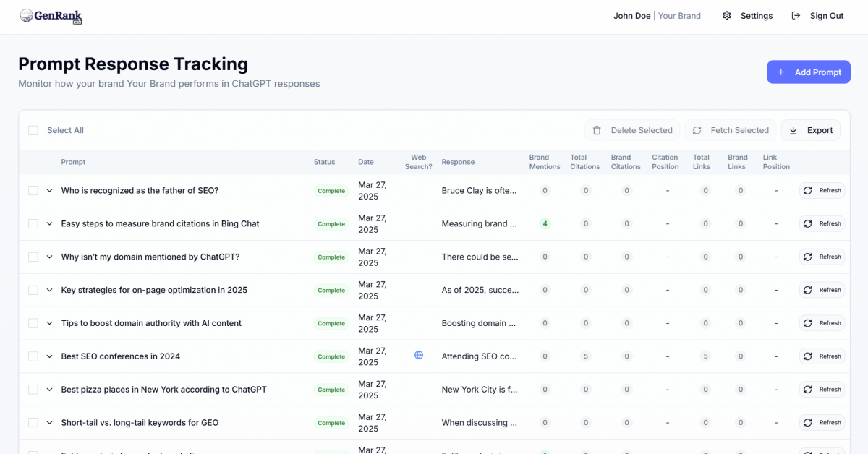
Task: Expand the 'Bing Chat' row chevron
Action: (50, 224)
